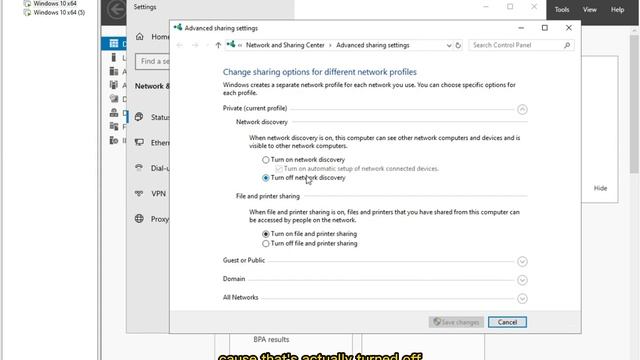The width and height of the screenshot is (640, 360).
Task: Open View menu in Server Manager
Action: (x=589, y=9)
